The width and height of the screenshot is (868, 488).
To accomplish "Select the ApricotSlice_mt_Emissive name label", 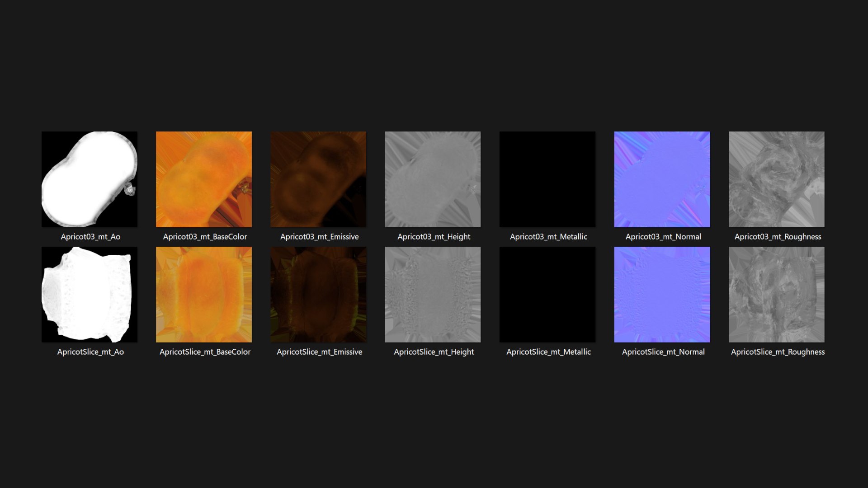I will [x=319, y=352].
